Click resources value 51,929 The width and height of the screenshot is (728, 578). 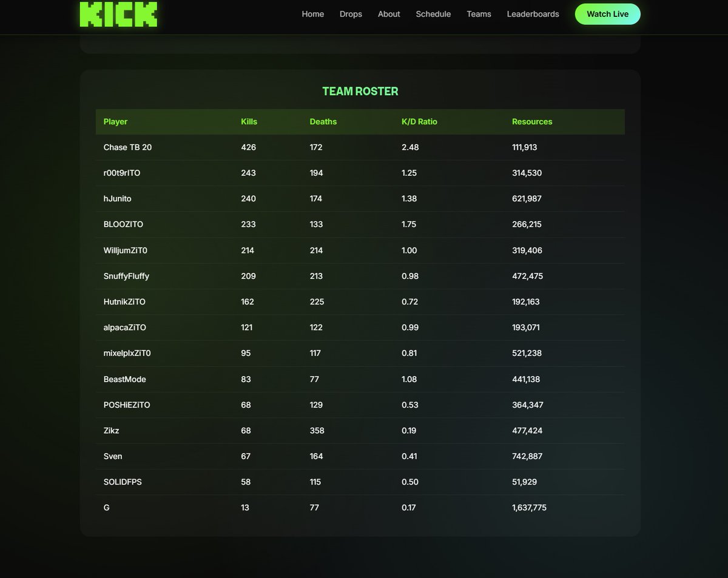click(524, 482)
